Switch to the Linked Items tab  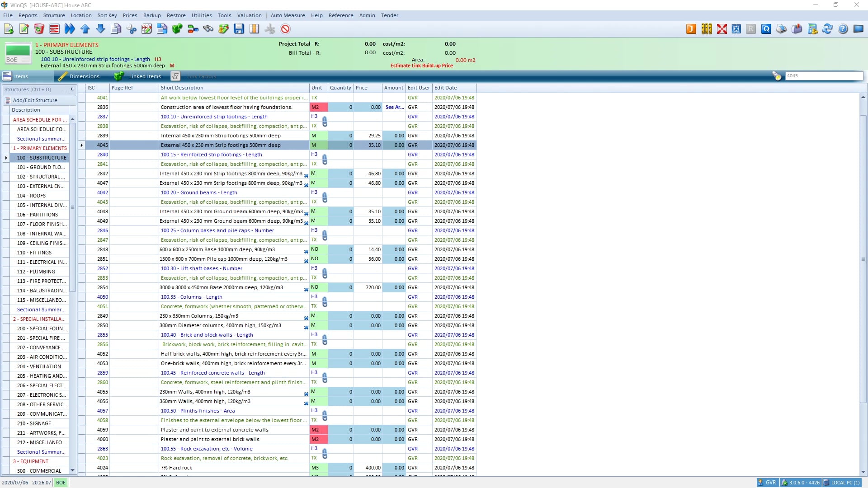point(145,76)
